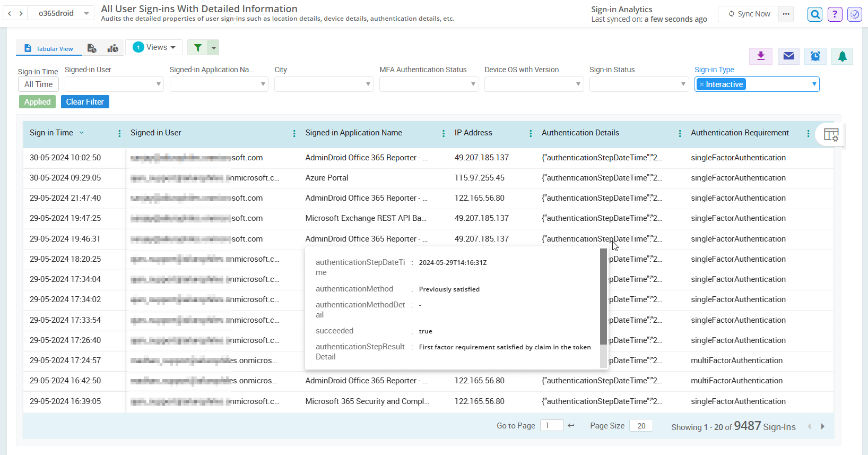The image size is (868, 455).
Task: Click the purple help question mark icon
Action: pos(835,14)
